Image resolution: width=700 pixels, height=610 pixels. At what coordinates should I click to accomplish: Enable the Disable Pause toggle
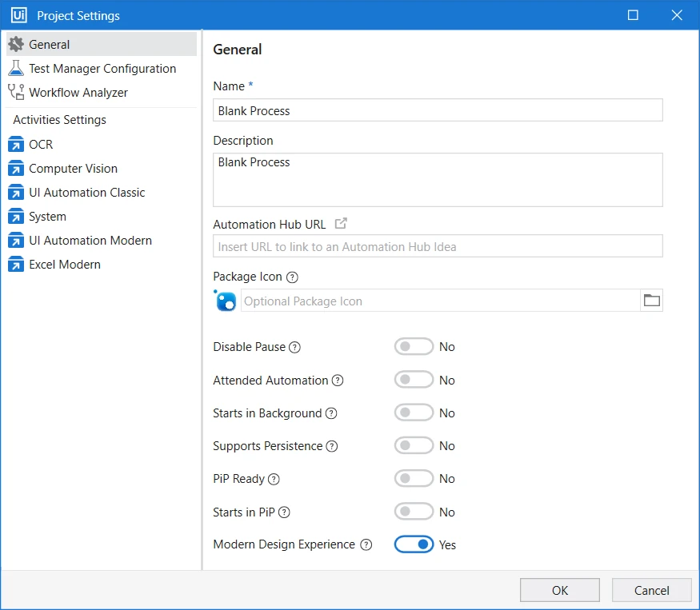[x=414, y=347]
